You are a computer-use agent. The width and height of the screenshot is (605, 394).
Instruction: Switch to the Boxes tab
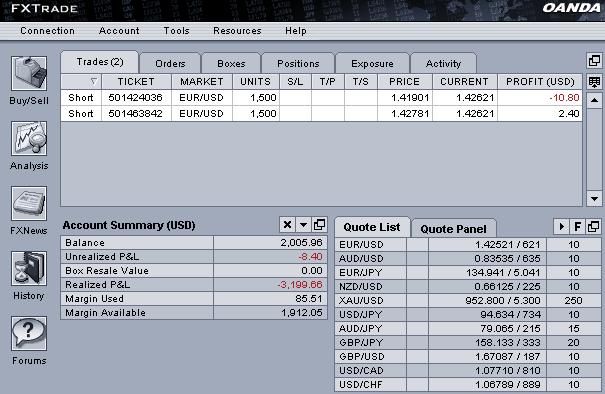pyautogui.click(x=231, y=63)
